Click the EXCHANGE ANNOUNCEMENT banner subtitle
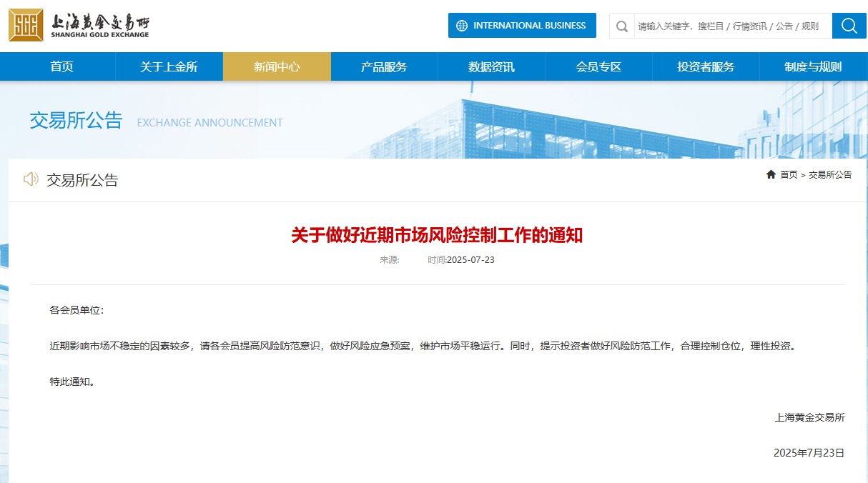868x483 pixels. click(x=209, y=123)
